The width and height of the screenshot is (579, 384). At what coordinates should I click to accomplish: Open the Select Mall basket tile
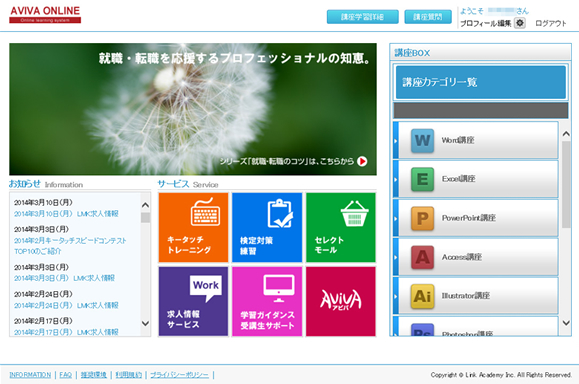point(340,227)
